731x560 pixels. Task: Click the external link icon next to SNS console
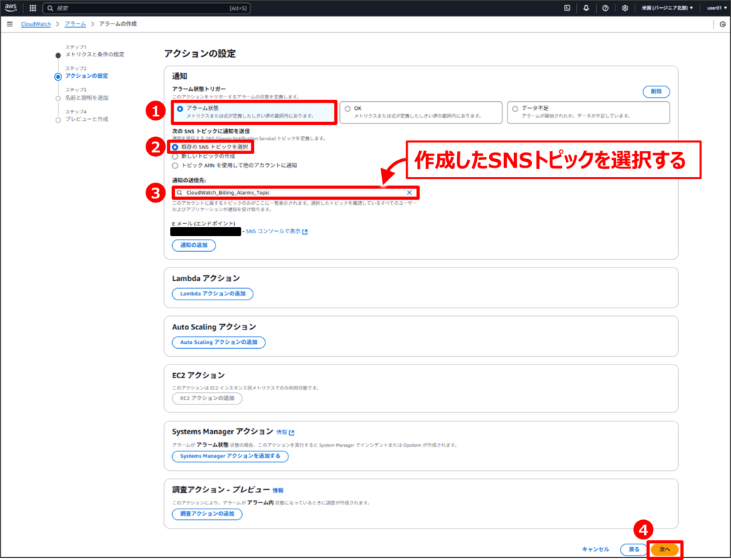pos(305,232)
